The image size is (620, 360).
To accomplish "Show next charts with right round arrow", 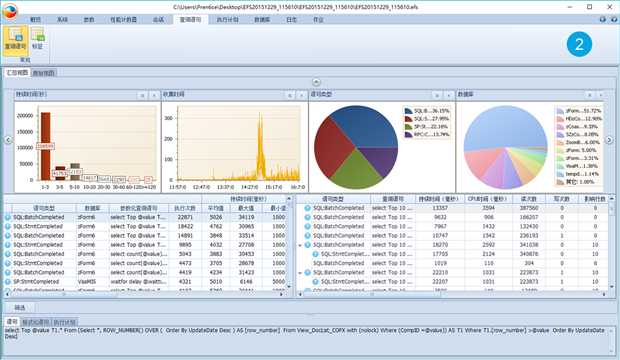I will (x=609, y=140).
